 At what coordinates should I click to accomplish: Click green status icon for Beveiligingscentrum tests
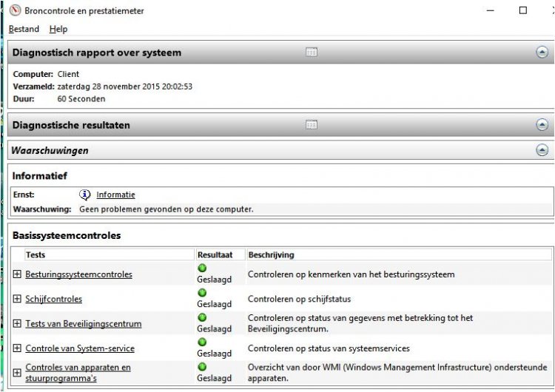click(203, 317)
